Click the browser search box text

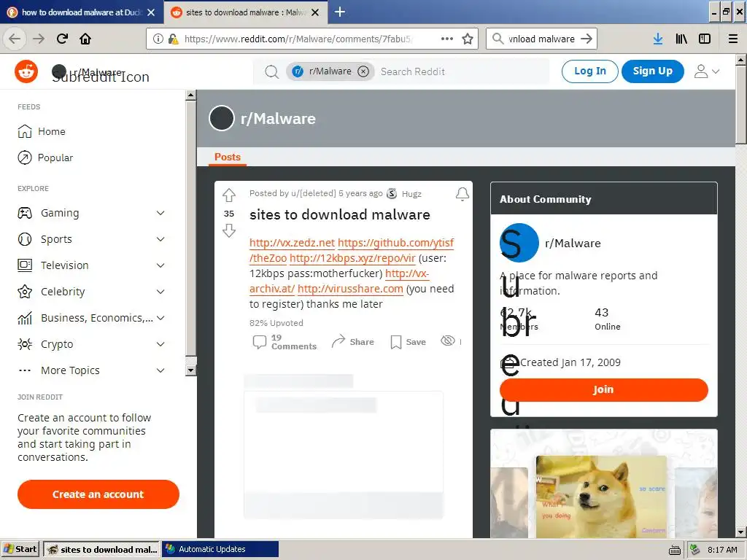[x=541, y=39]
